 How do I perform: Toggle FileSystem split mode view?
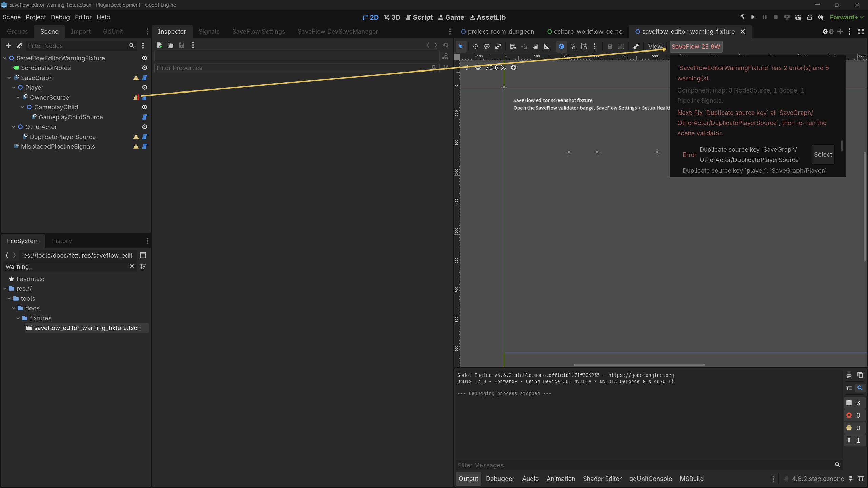point(143,256)
